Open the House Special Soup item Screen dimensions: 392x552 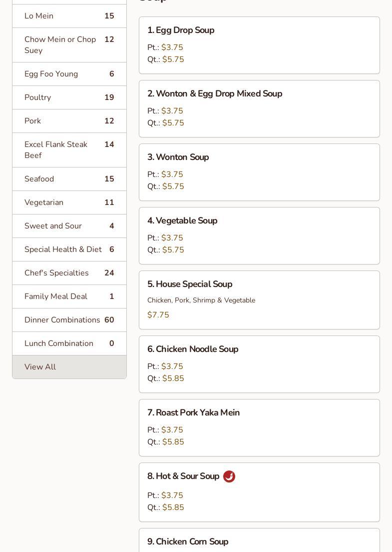coord(259,299)
